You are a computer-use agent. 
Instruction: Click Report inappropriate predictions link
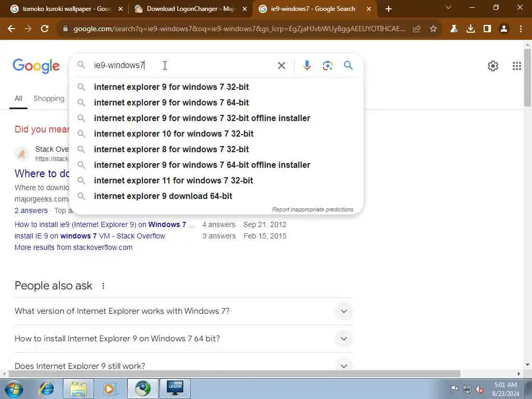[312, 210]
